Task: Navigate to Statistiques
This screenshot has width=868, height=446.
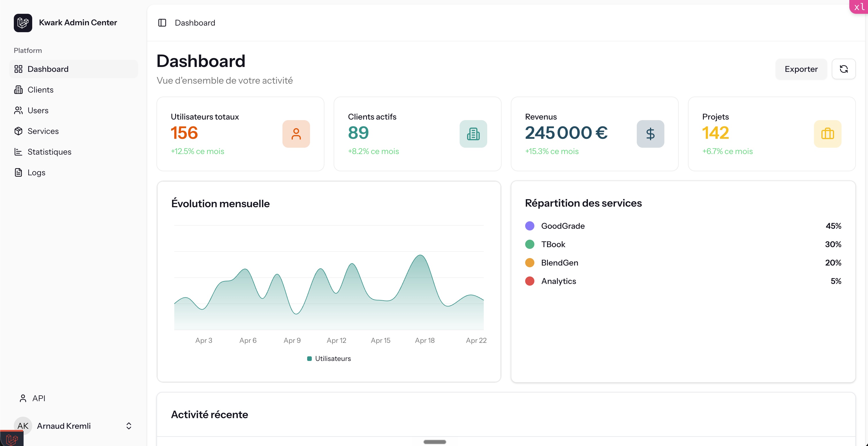Action: (73, 152)
